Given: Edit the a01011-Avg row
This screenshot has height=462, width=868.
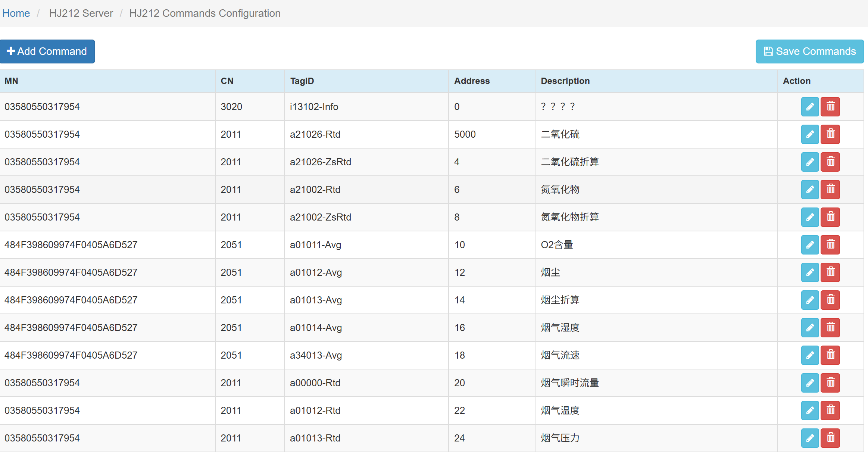Looking at the screenshot, I should (810, 245).
